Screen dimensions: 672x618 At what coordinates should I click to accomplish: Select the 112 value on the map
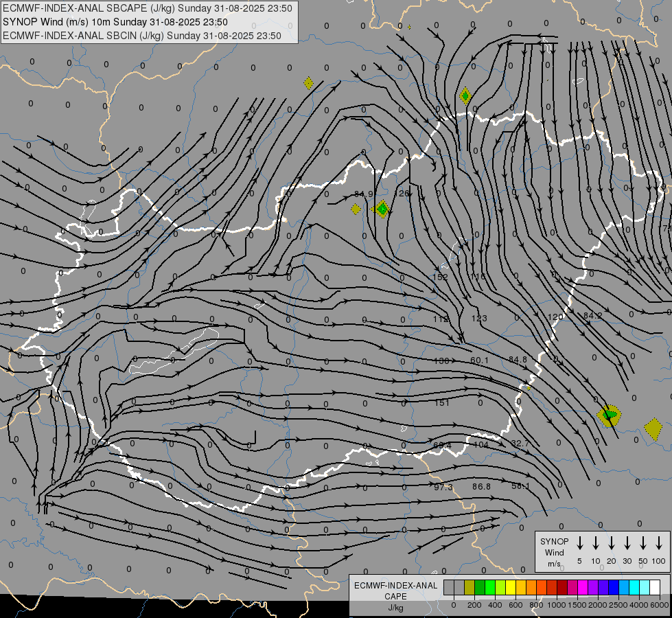click(x=441, y=319)
